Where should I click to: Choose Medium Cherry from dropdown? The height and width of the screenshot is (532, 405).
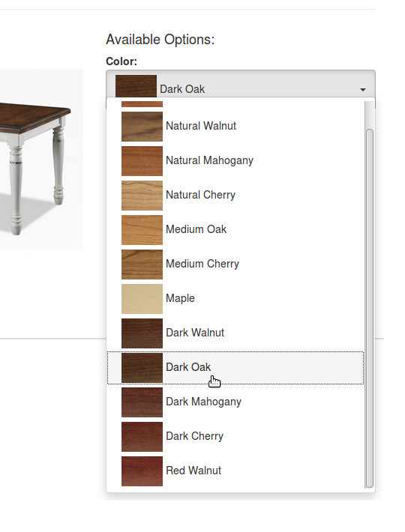[x=235, y=264]
